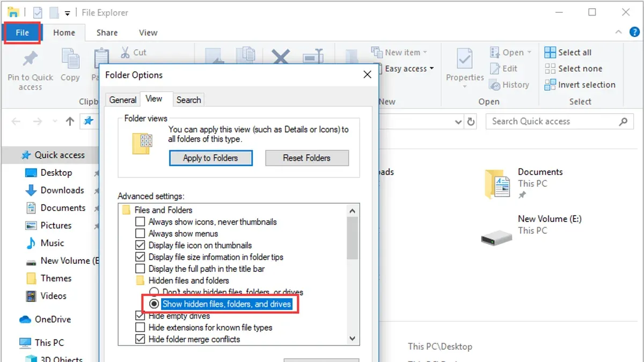Enable Always show icons, never thumbnails

tap(140, 221)
